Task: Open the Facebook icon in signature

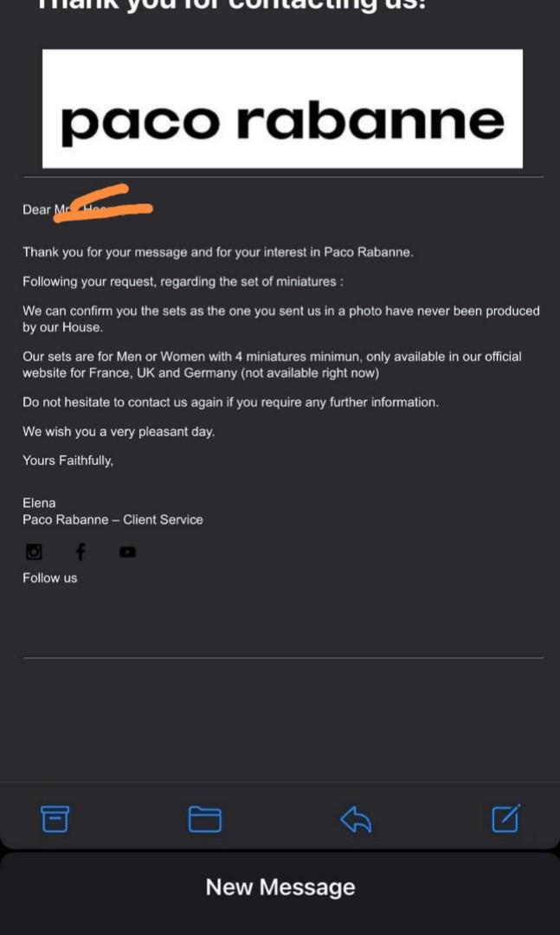Action: pos(80,551)
